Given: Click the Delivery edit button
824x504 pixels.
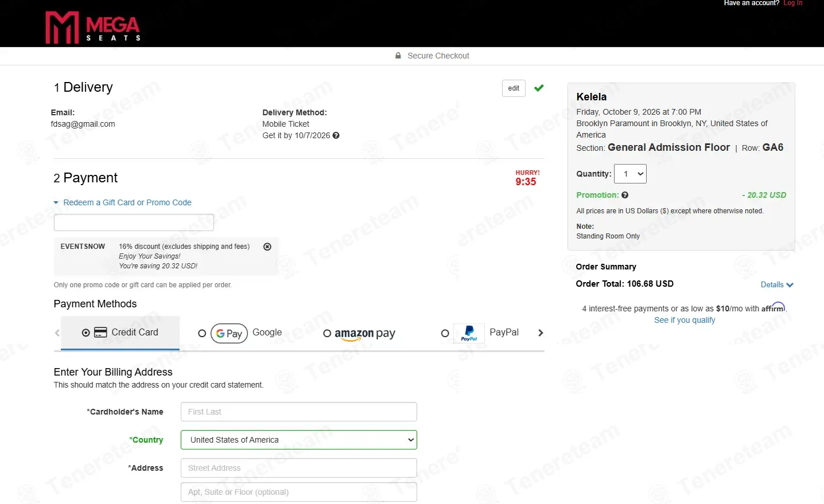Looking at the screenshot, I should coord(514,88).
